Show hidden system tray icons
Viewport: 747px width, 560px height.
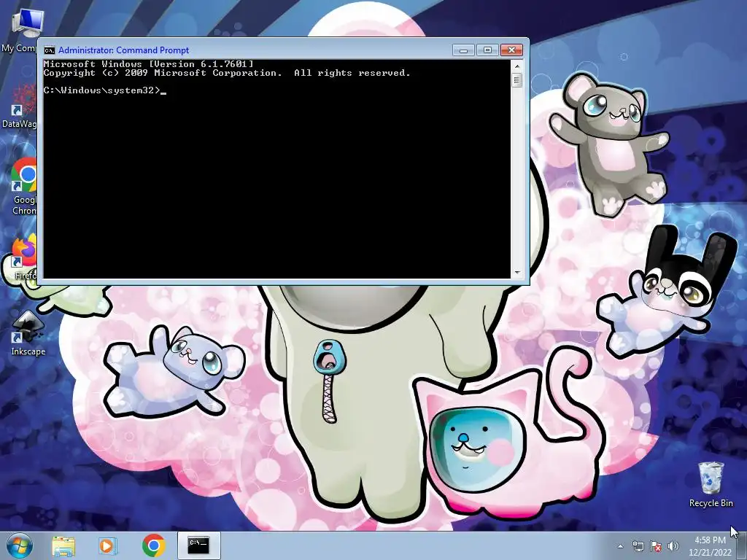point(620,546)
